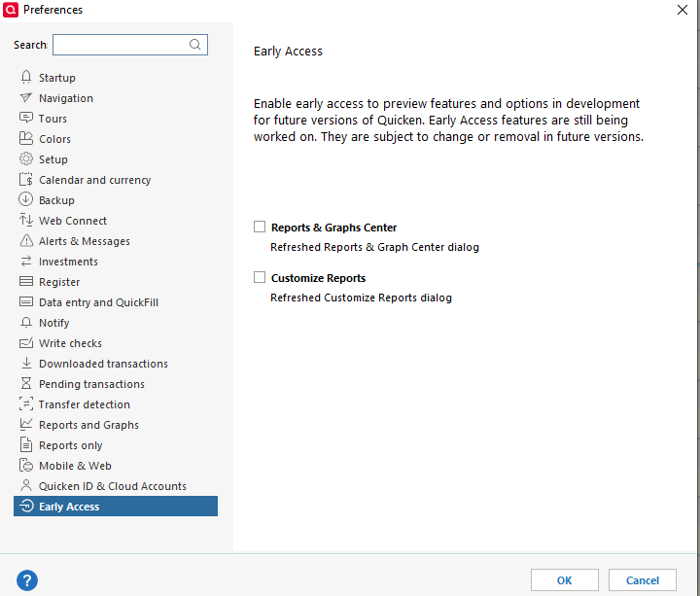
Task: Select Navigation in the preferences list
Action: click(66, 98)
